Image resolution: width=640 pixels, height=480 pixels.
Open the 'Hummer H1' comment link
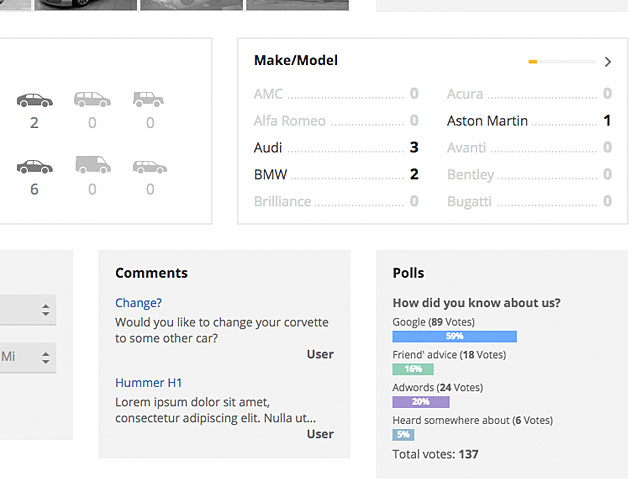coord(149,383)
